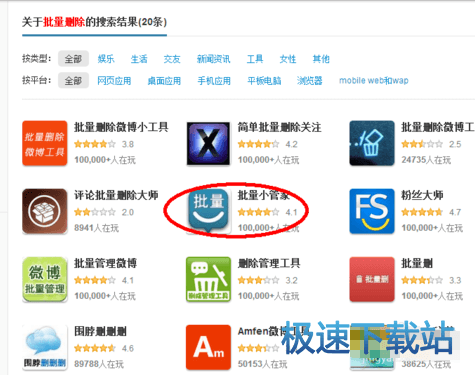Open the orange Am app icon
This screenshot has width=475, height=375.
click(208, 347)
